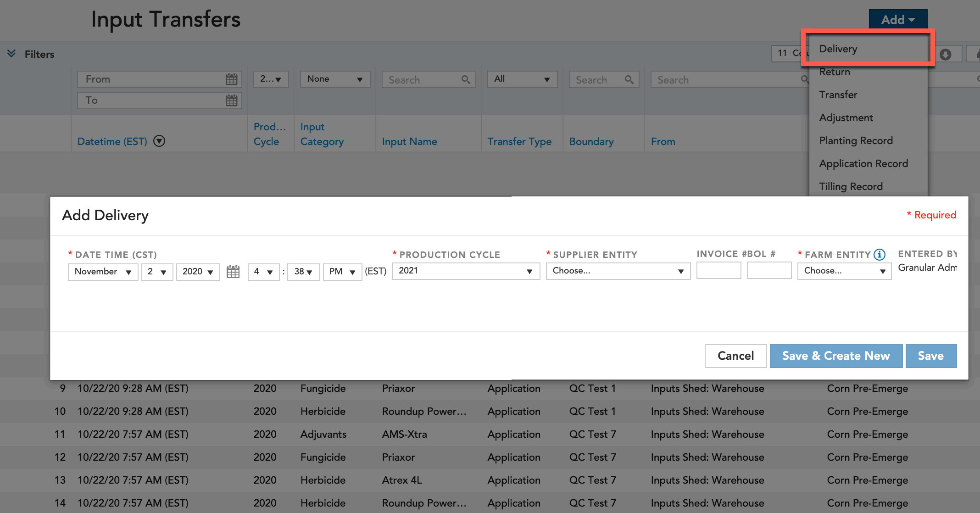Viewport: 980px width, 513px height.
Task: Sort by Input Name column header
Action: click(x=409, y=141)
